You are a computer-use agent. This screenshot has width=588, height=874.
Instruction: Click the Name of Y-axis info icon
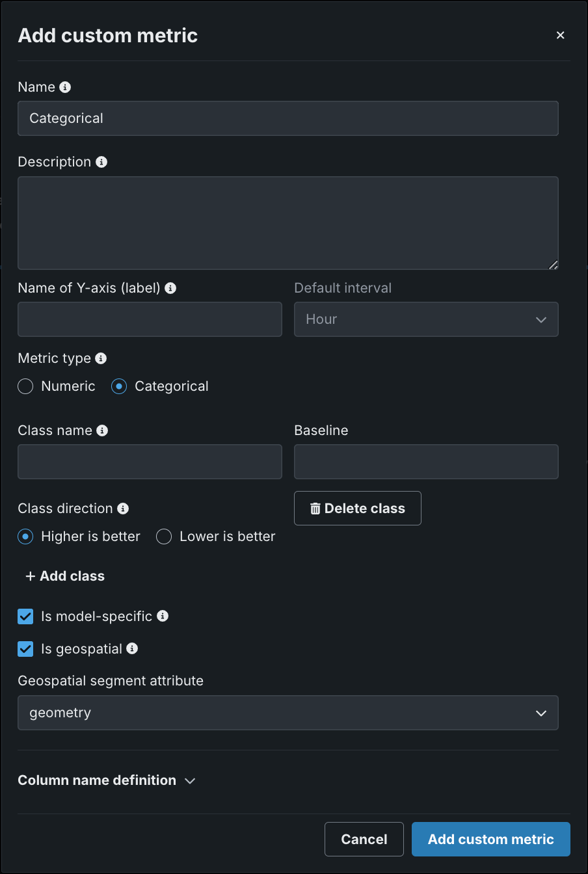(170, 287)
